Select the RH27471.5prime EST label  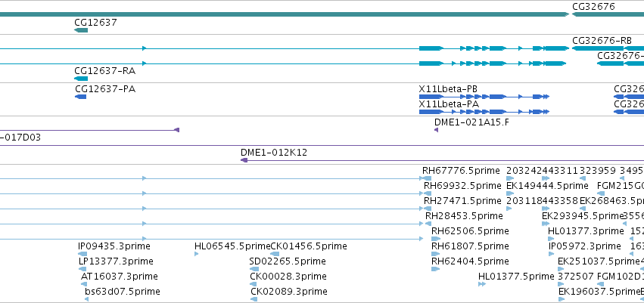click(462, 201)
